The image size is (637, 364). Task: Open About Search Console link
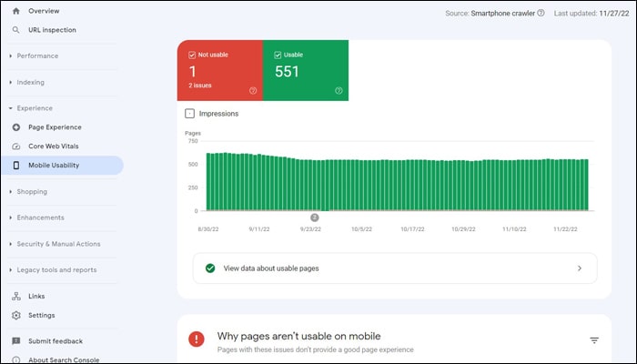coord(64,360)
